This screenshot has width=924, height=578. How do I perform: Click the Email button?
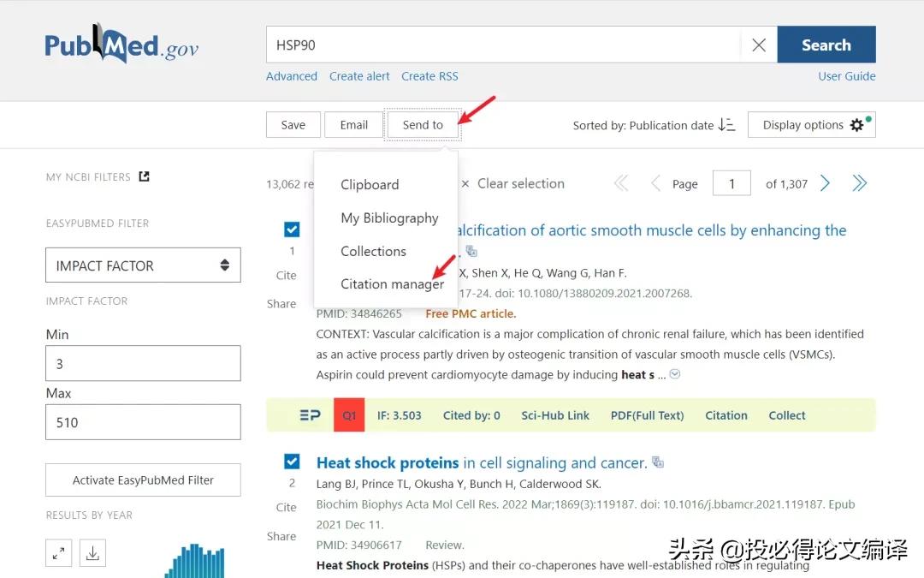tap(353, 125)
